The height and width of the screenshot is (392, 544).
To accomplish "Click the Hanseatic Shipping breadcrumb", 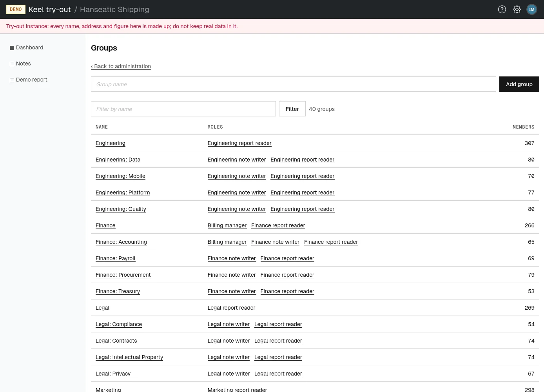I will (114, 9).
